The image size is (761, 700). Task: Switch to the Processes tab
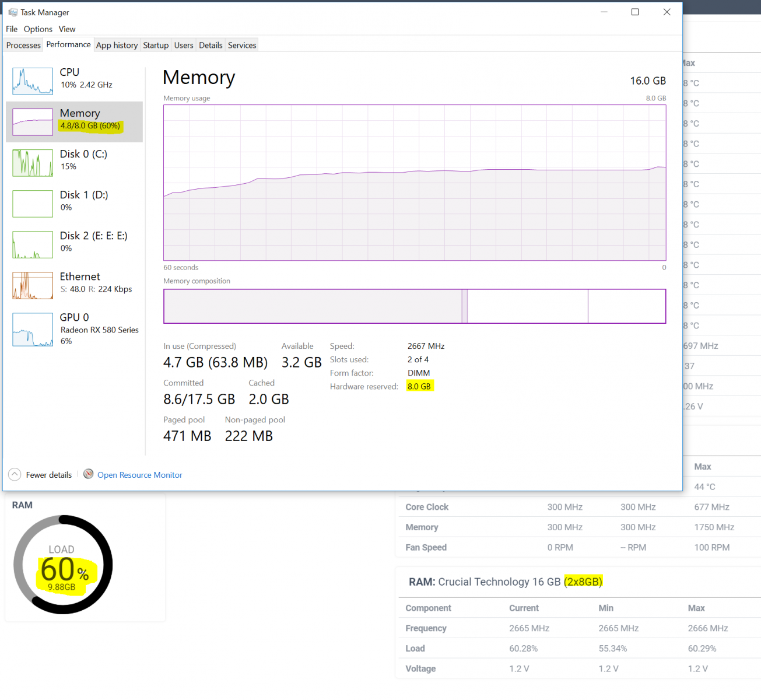pyautogui.click(x=23, y=45)
